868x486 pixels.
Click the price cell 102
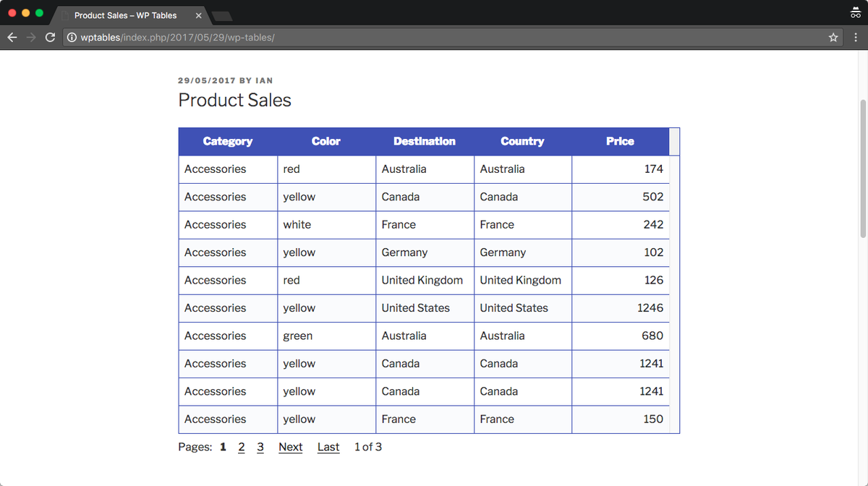pos(621,252)
